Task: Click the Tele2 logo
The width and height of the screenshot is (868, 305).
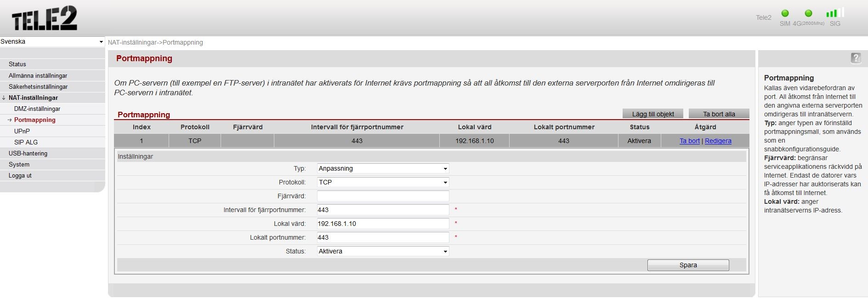Action: 45,18
